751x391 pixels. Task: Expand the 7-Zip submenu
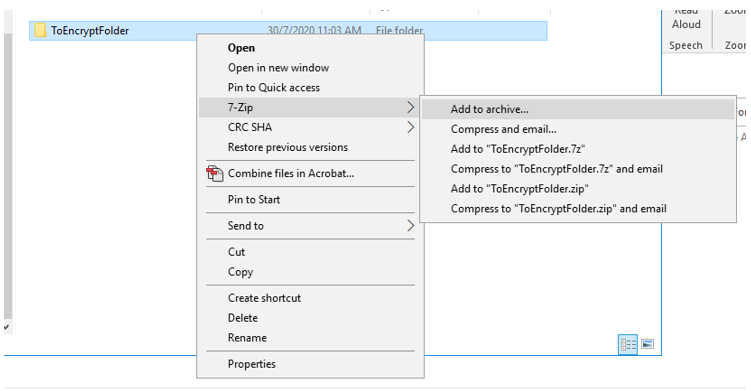click(x=310, y=107)
